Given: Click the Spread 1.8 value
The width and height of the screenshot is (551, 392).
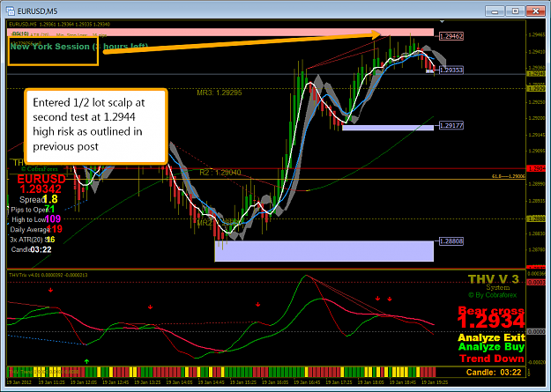Looking at the screenshot, I should click(x=51, y=199).
